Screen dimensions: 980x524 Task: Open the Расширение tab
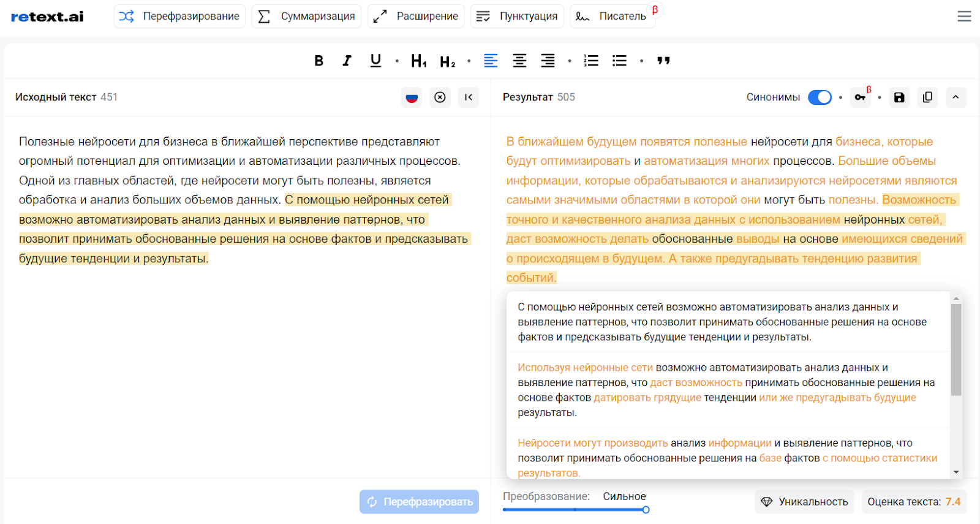coord(416,16)
